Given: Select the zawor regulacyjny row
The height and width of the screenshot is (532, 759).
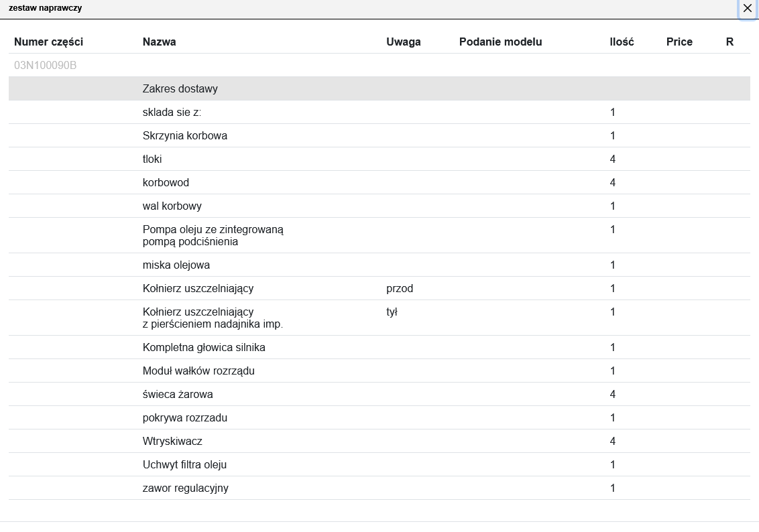Looking at the screenshot, I should (186, 488).
